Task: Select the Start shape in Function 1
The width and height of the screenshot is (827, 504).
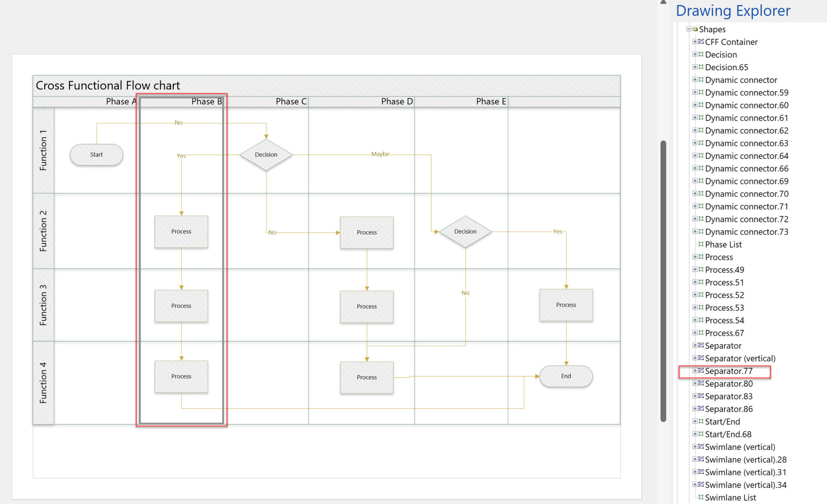Action: point(96,154)
